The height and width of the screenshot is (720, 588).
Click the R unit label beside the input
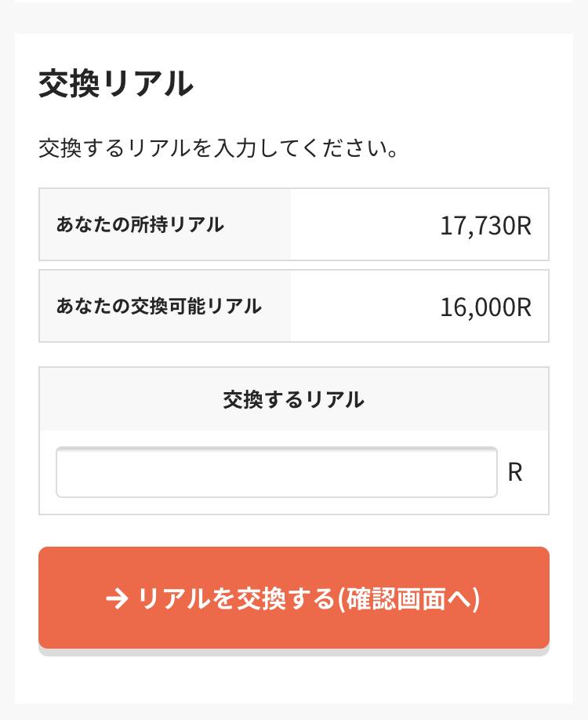coord(515,472)
